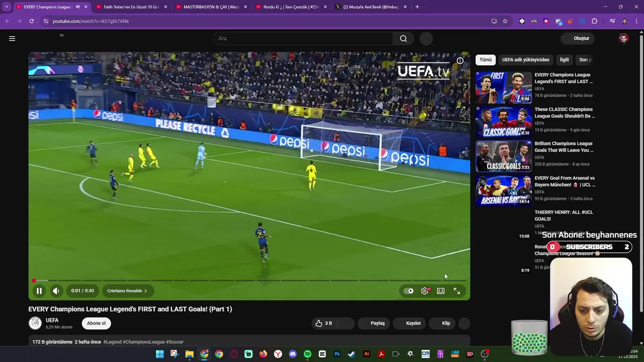Screen dimensions: 644x362
Task: Open video settings gear
Action: (x=425, y=291)
